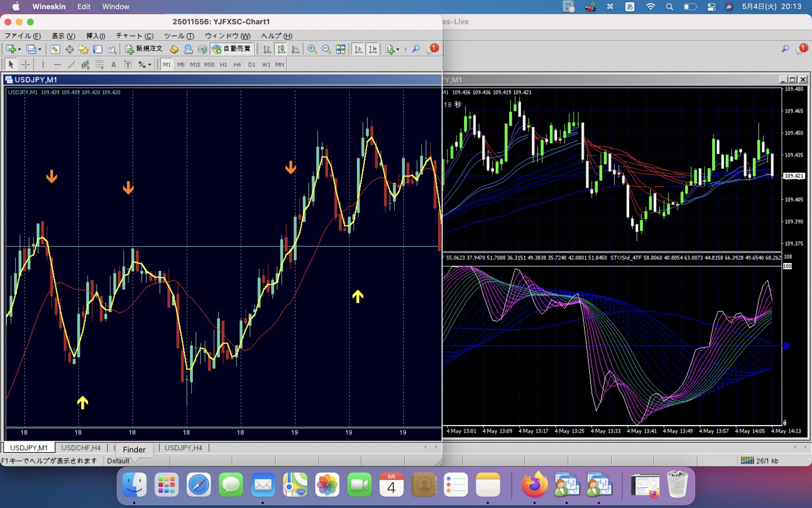Screen dimensions: 812x508
Task: Draw Fibonacci retracement tool icon
Action: 99,64
